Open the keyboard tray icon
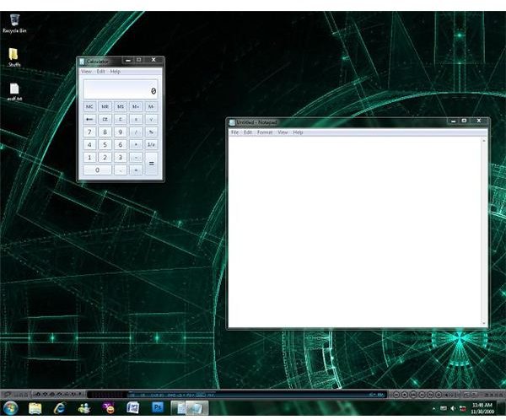Viewport: 506px width, 420px height. 444,409
